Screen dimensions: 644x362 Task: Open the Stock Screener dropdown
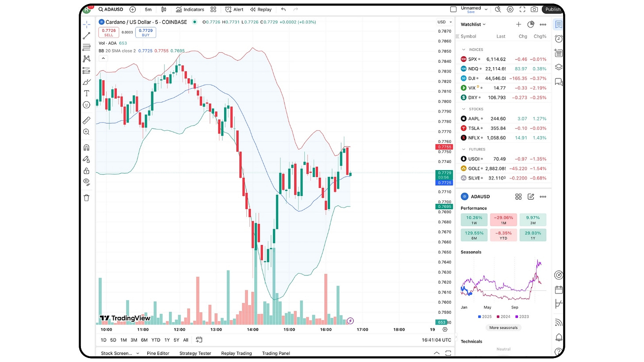120,353
